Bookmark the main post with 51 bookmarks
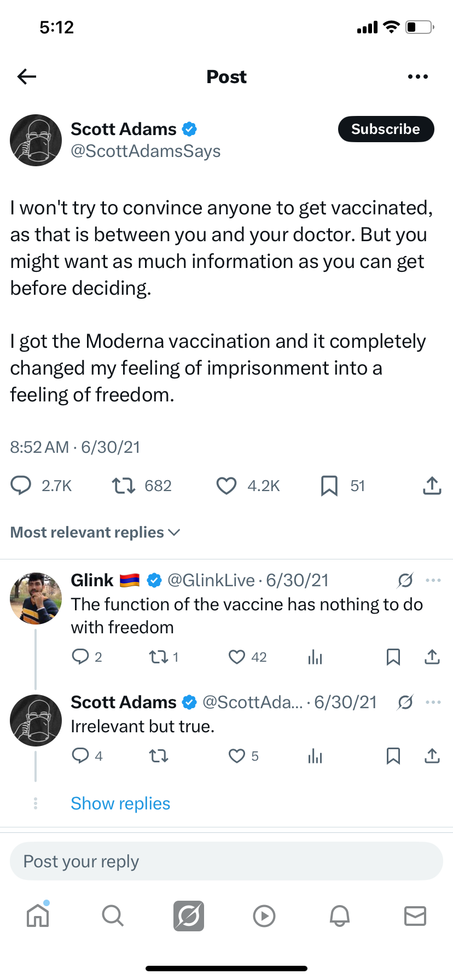This screenshot has height=980, width=453. (x=329, y=486)
